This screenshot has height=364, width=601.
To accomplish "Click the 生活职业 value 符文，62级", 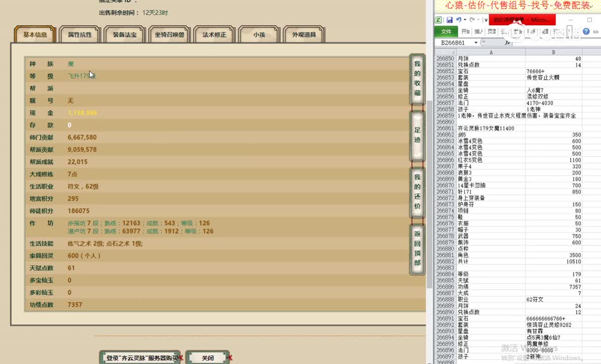I will coord(83,186).
